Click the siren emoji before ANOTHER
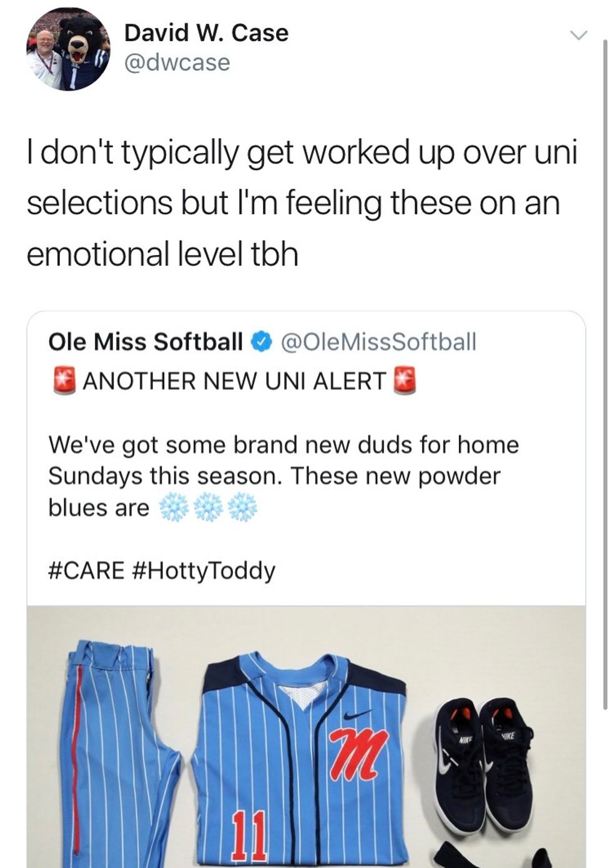Viewport: 612px width, 868px height. (x=64, y=381)
